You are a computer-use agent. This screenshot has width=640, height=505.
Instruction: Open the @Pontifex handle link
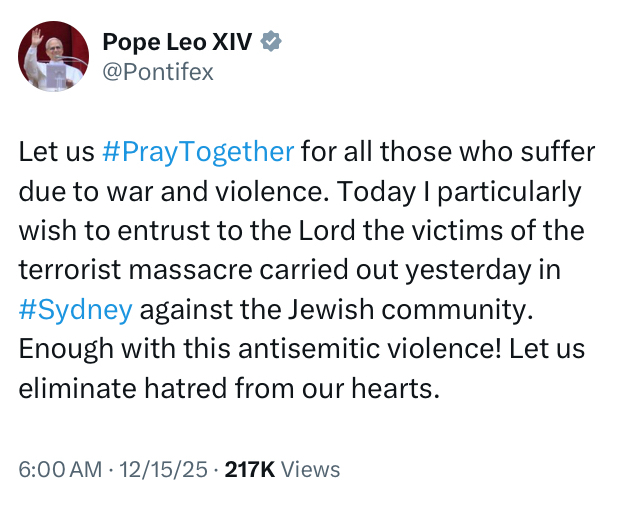coord(158,72)
